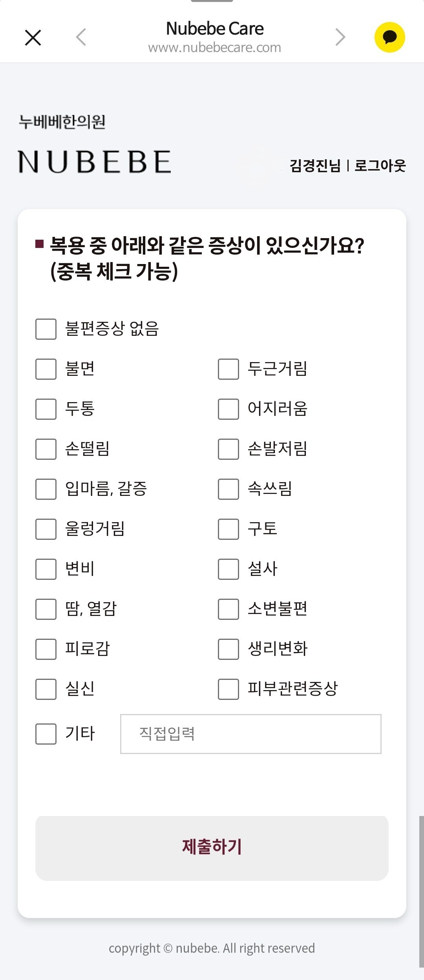Navigate forward using the right chevron arrow

tap(340, 36)
